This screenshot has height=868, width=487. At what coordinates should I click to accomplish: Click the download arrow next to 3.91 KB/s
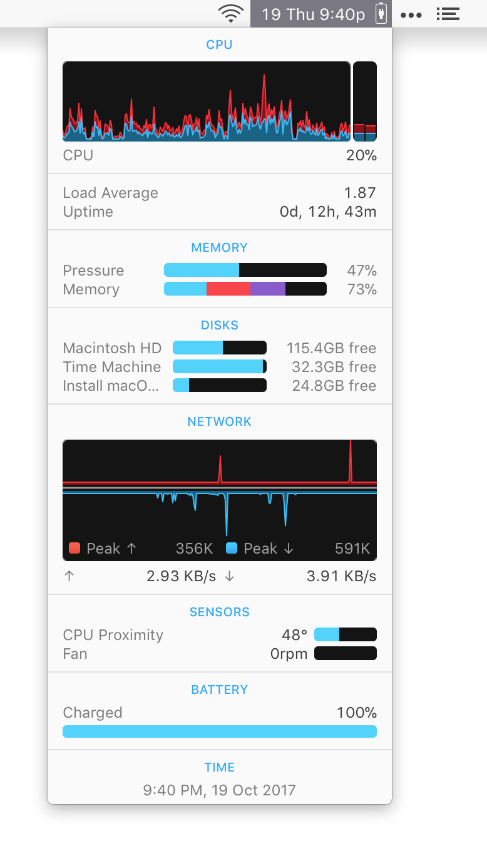point(229,576)
